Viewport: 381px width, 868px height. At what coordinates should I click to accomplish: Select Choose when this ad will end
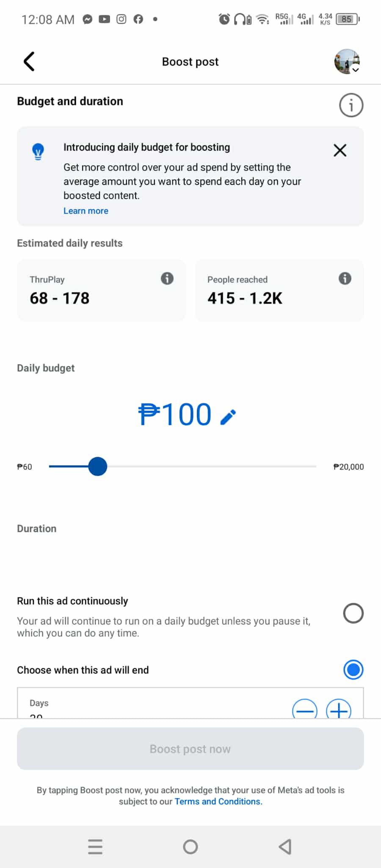pos(353,670)
